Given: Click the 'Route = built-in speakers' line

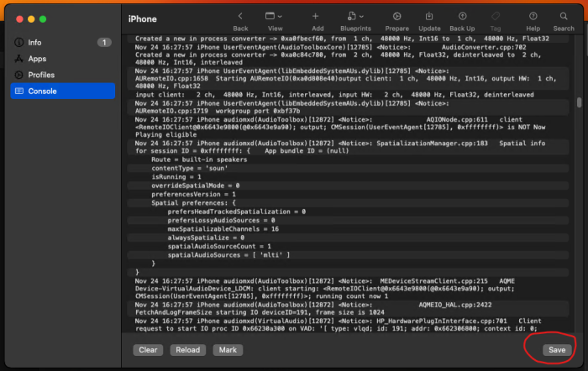Looking at the screenshot, I should click(199, 159).
